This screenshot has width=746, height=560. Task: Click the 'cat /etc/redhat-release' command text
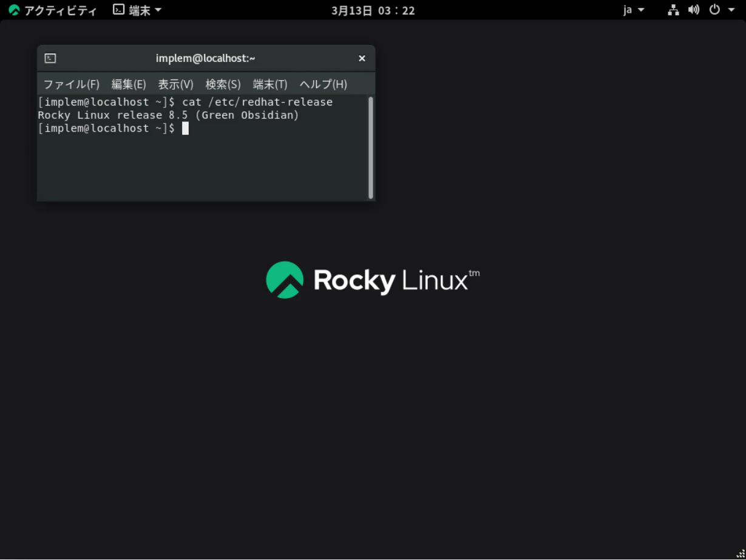tap(257, 102)
